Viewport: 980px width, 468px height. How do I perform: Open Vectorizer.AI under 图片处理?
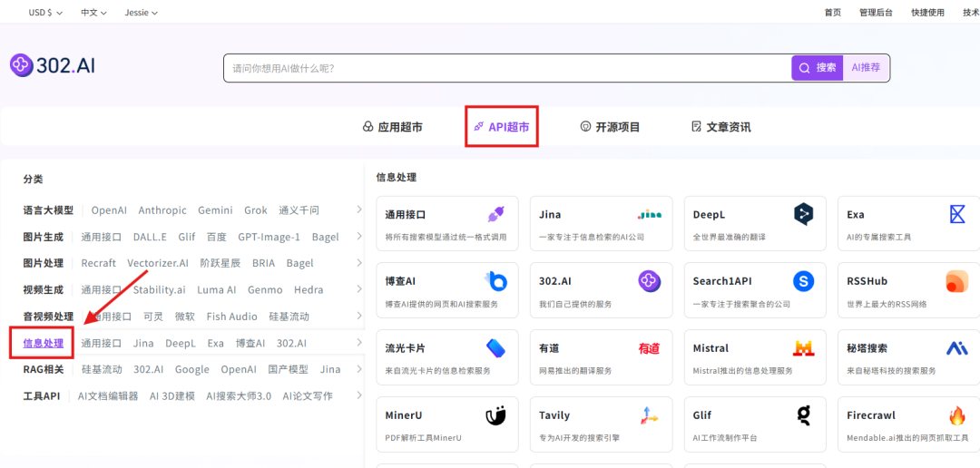pos(158,263)
